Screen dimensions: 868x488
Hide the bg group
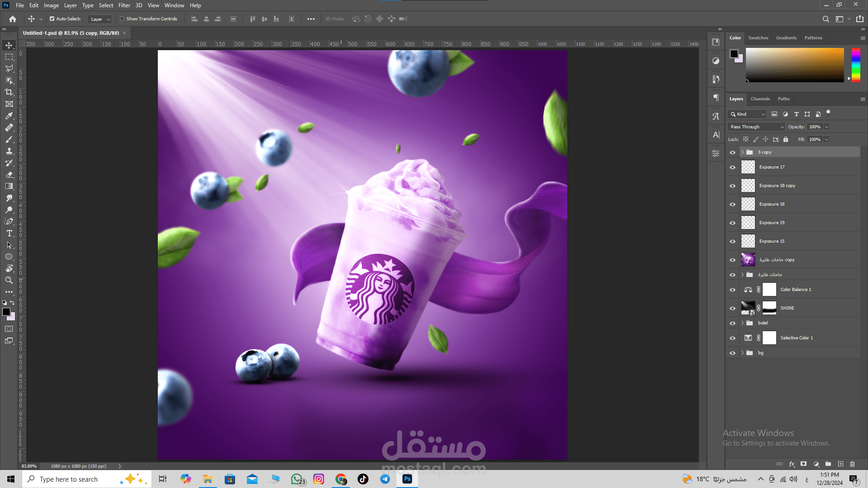point(732,353)
